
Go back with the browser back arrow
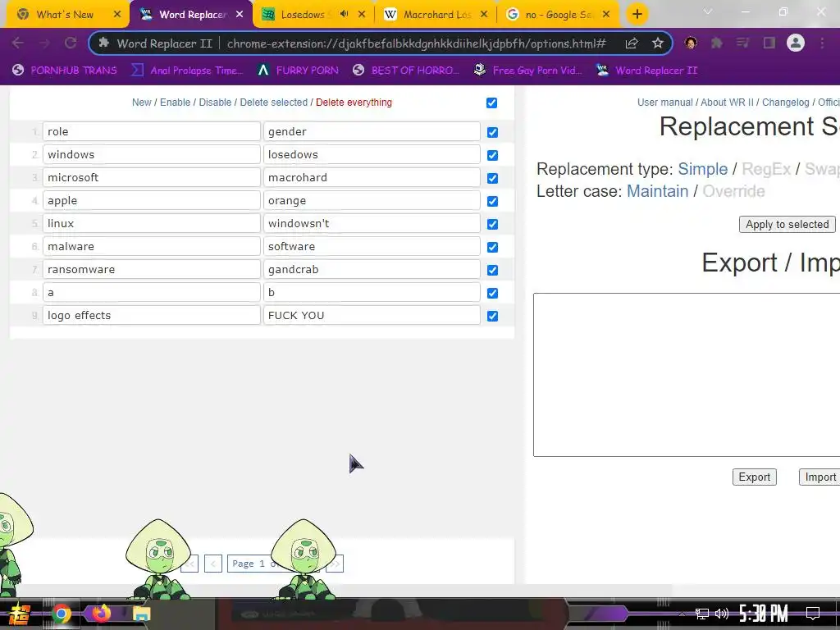pos(18,43)
